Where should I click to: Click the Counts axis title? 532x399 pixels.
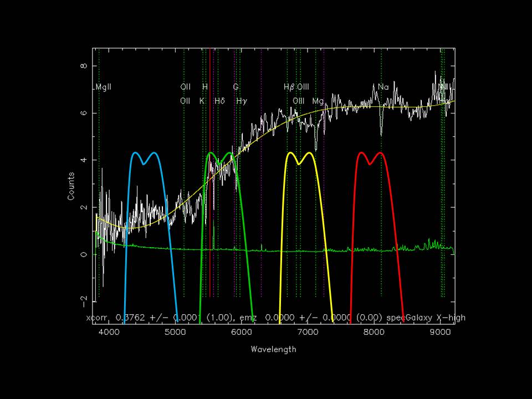click(71, 190)
